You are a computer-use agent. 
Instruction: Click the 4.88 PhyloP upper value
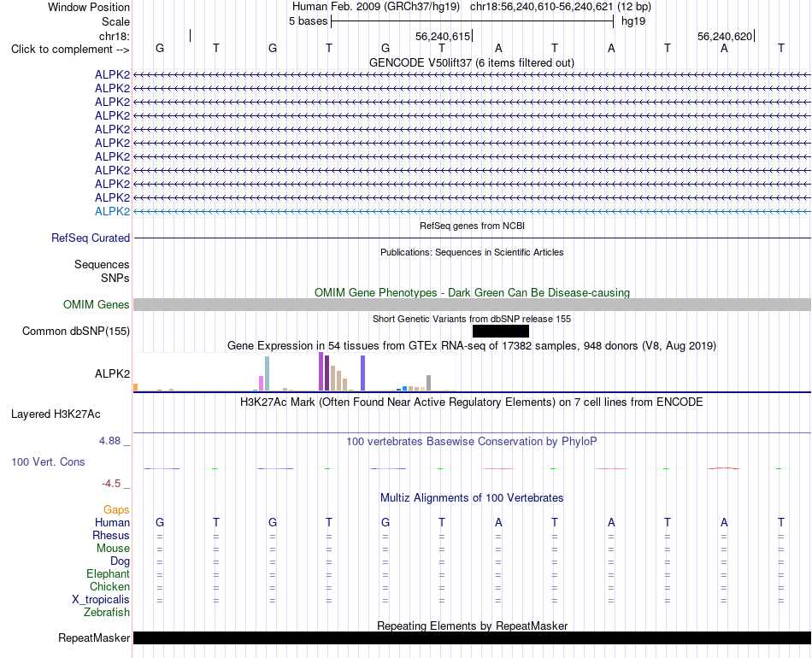[x=109, y=441]
